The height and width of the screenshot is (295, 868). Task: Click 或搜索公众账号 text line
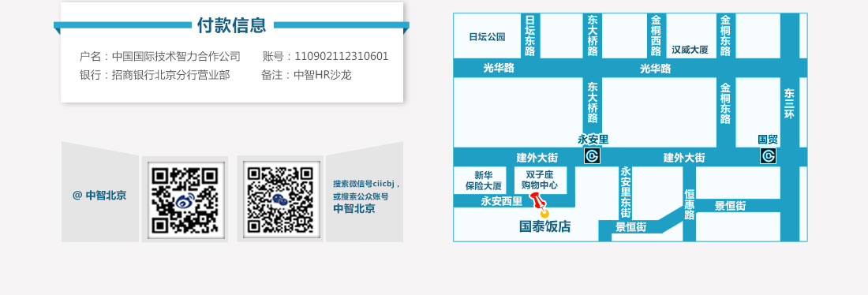tap(361, 196)
